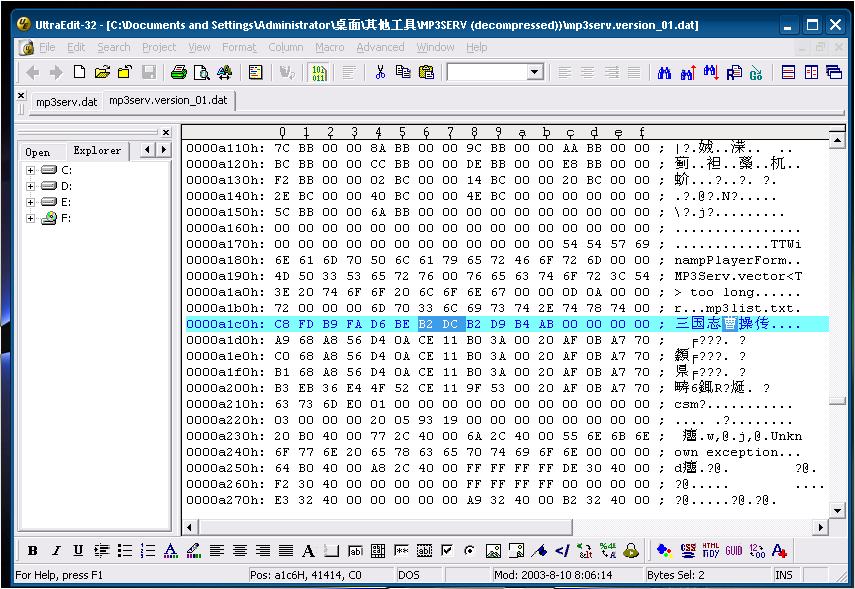
Task: Expand the F: CD drive node
Action: pos(31,218)
